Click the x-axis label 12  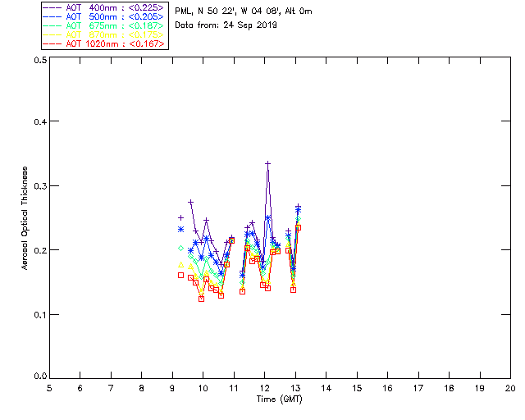(264, 388)
